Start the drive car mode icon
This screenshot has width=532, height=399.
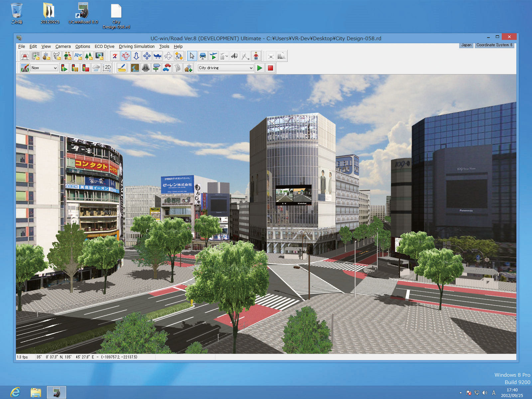[202, 56]
